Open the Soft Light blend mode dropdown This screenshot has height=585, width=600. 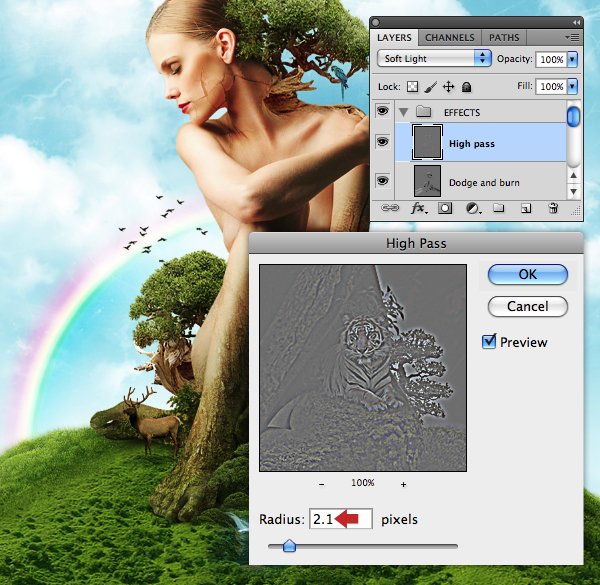click(x=434, y=59)
